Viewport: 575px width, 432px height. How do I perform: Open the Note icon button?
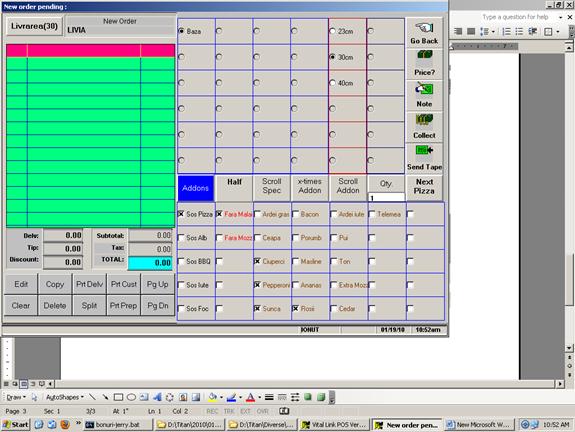424,95
